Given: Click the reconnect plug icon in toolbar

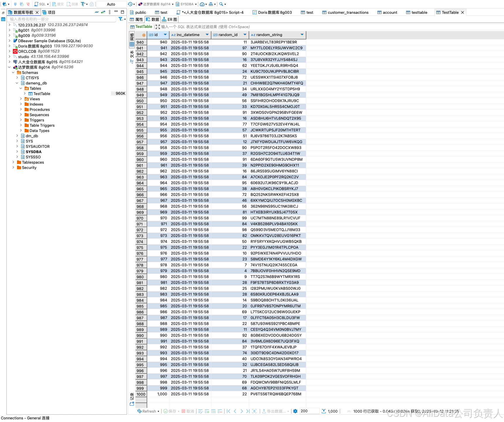Looking at the screenshot, I should click(x=22, y=4).
